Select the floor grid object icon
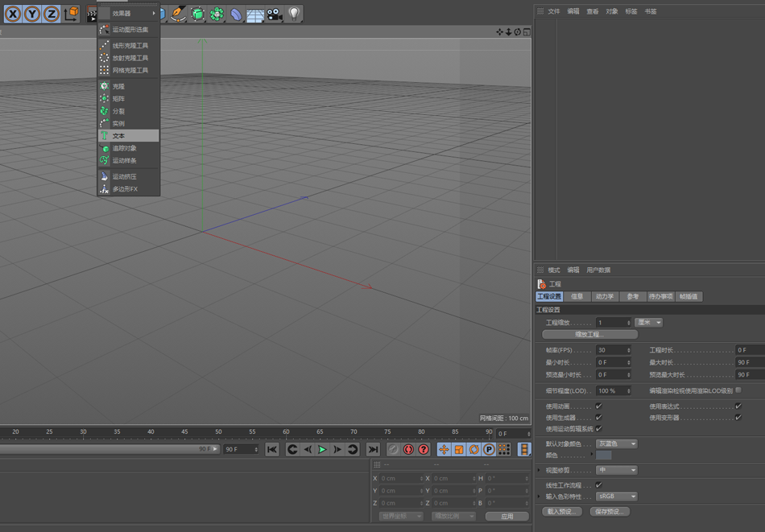This screenshot has width=765, height=532. 255,14
